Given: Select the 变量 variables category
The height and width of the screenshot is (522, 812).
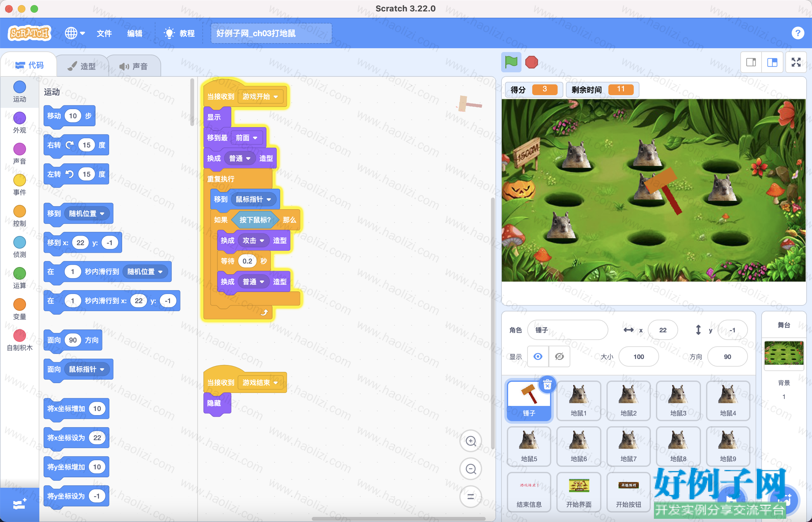Looking at the screenshot, I should tap(19, 309).
